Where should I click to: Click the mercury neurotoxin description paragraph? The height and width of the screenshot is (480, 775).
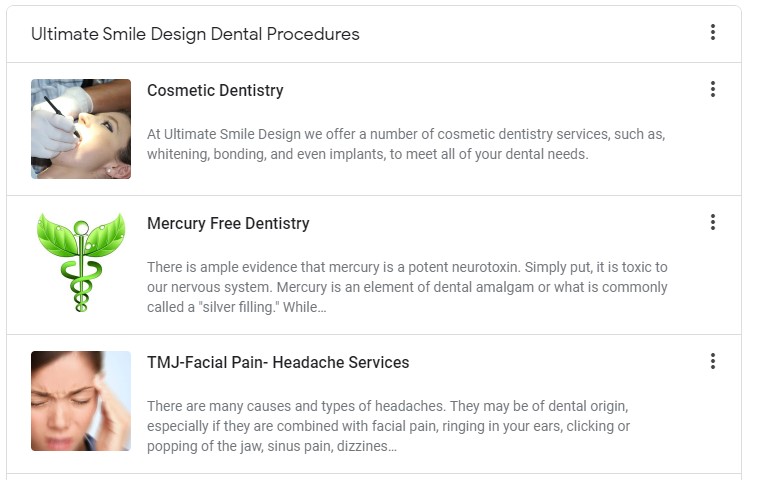(x=407, y=287)
